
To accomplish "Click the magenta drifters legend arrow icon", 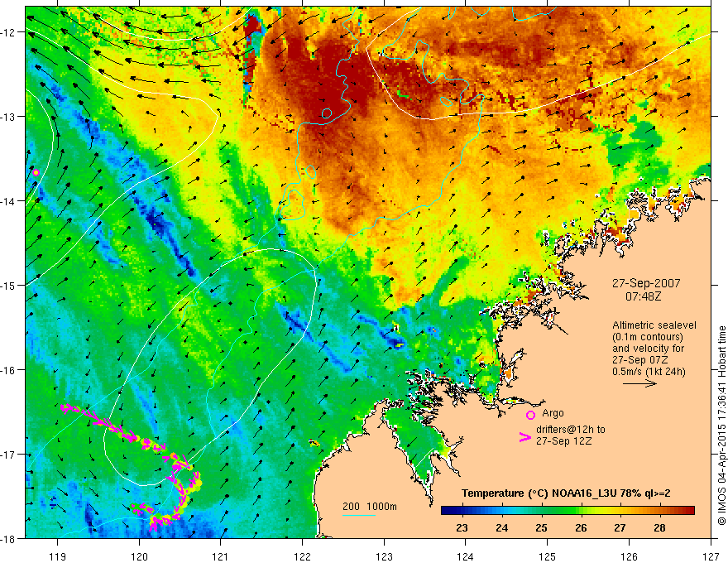I will 525,437.
